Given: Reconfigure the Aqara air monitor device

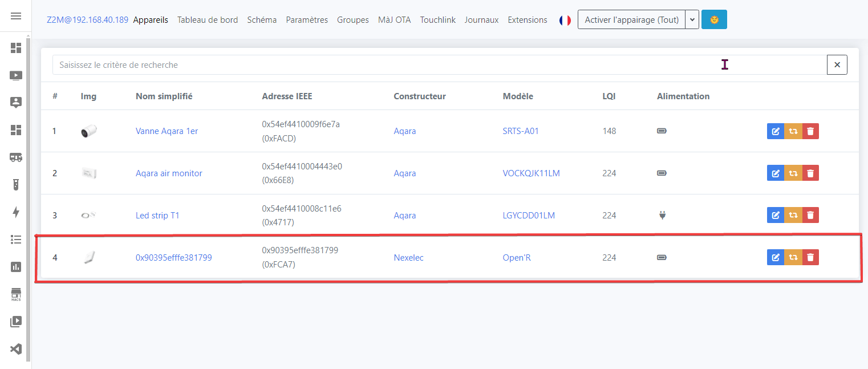Looking at the screenshot, I should tap(793, 173).
